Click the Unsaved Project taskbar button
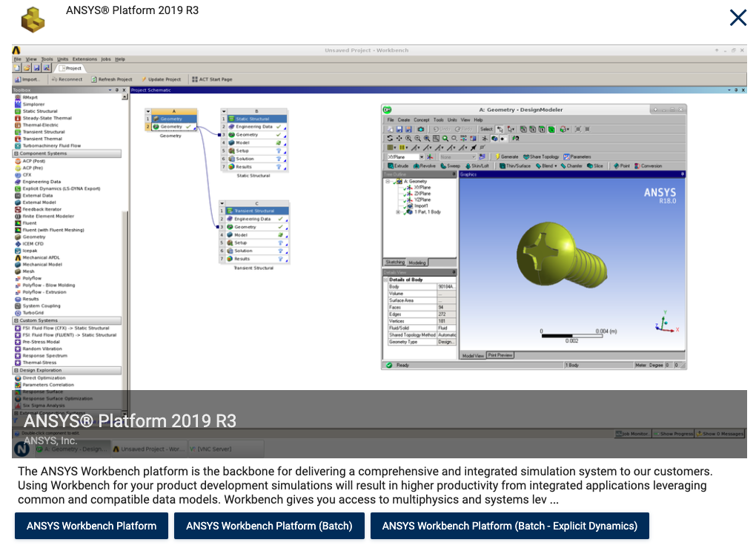The height and width of the screenshot is (551, 756). point(148,449)
